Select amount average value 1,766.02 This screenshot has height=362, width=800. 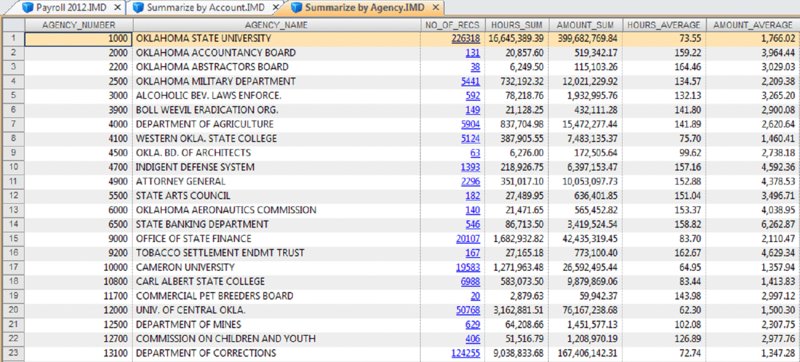pyautogui.click(x=753, y=39)
